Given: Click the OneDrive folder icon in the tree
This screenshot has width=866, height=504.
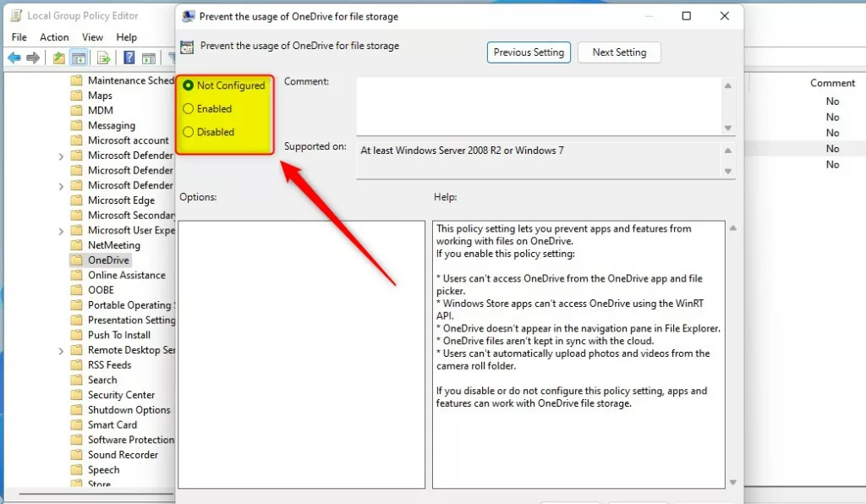Looking at the screenshot, I should tap(76, 260).
